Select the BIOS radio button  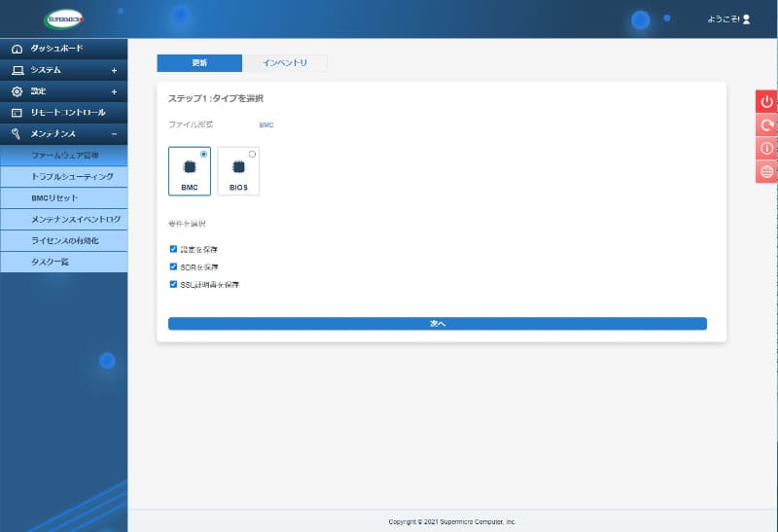pyautogui.click(x=252, y=155)
